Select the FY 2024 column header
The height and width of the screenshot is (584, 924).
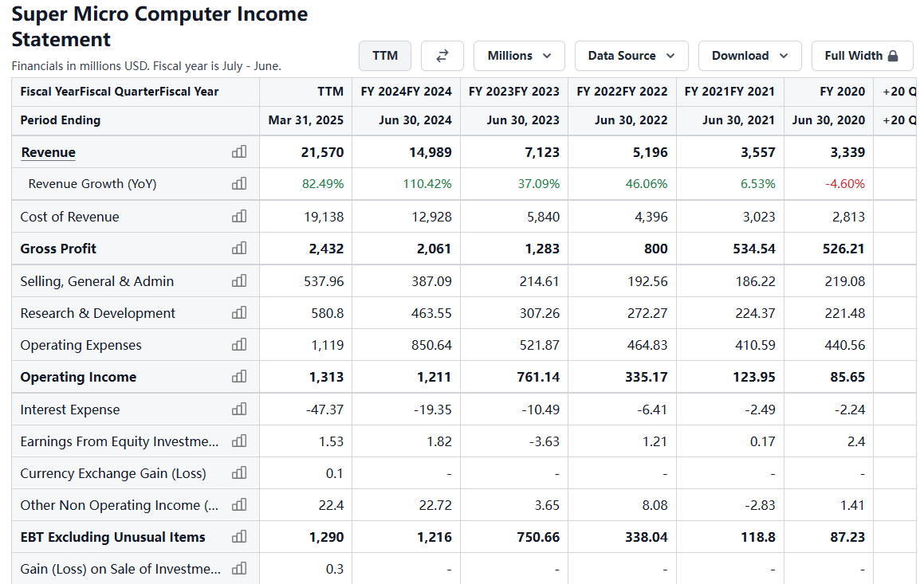[406, 92]
